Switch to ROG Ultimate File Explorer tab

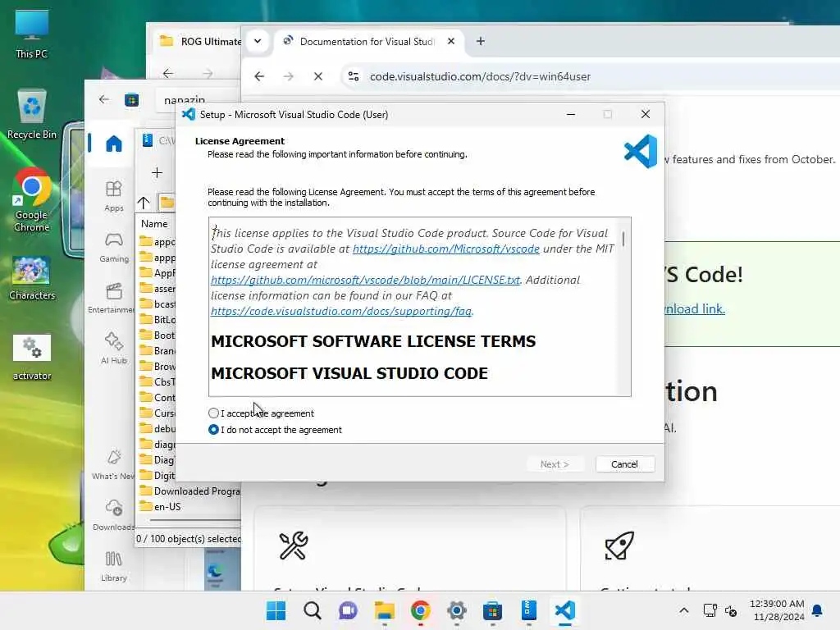(200, 41)
